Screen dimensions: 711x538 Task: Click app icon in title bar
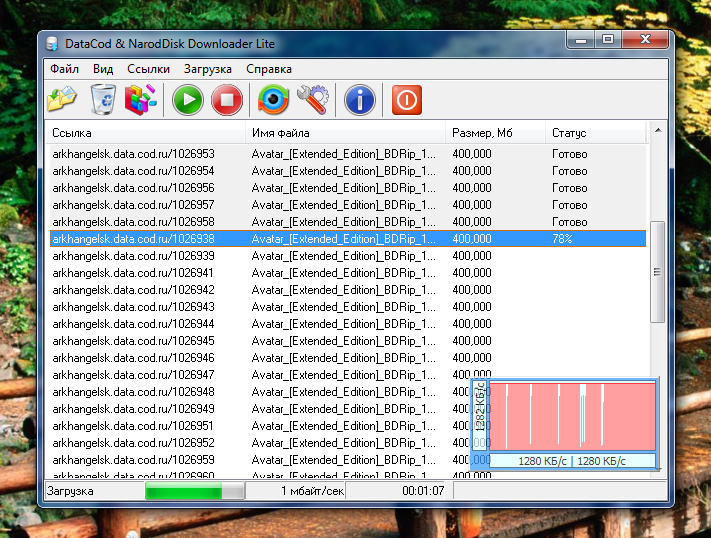point(52,44)
